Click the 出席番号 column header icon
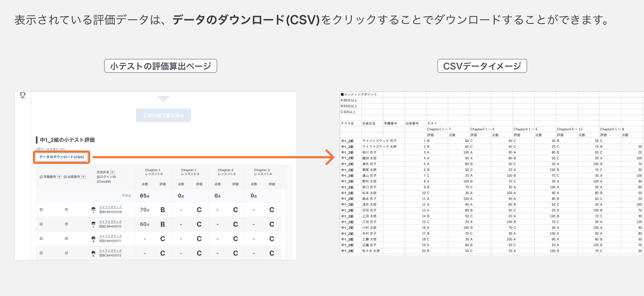Screen dimensions: 644x296 point(65,177)
